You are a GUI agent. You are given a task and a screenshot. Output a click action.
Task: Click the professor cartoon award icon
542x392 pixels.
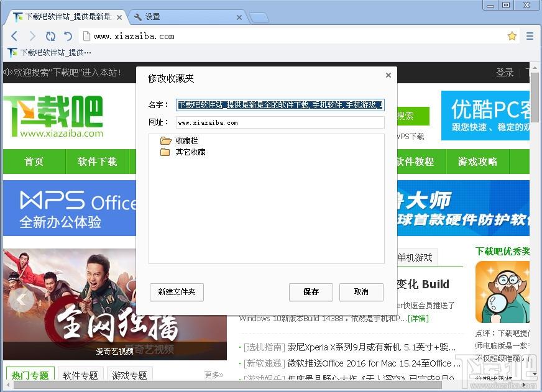[502, 292]
